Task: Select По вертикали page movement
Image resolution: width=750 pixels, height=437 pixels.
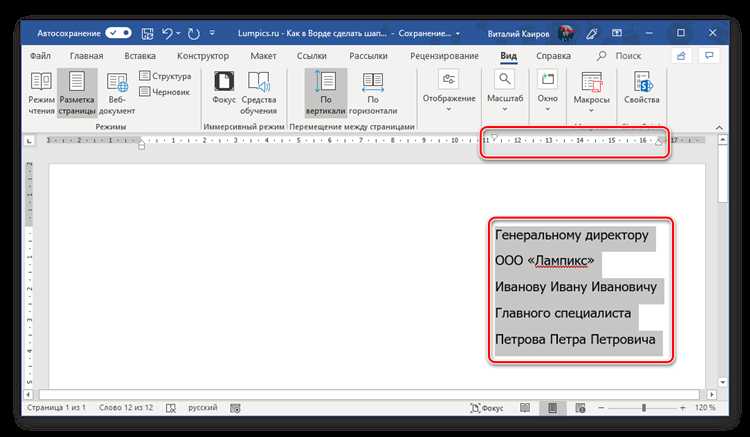Action: pyautogui.click(x=326, y=93)
